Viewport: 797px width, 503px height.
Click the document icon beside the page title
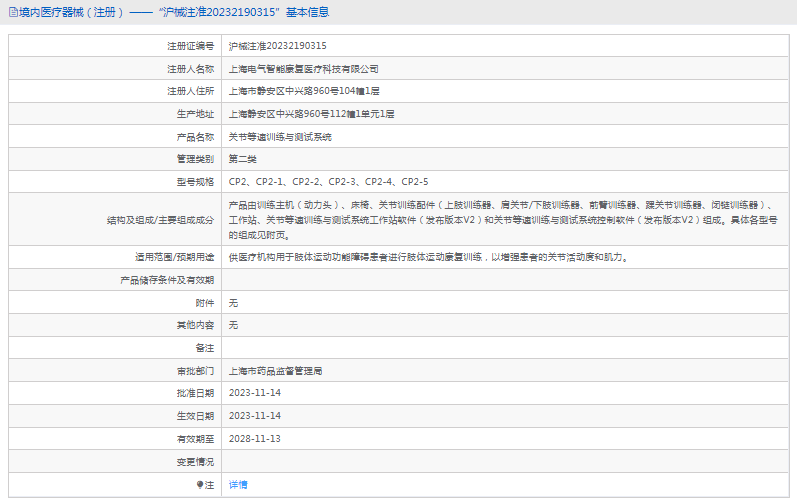tap(13, 12)
